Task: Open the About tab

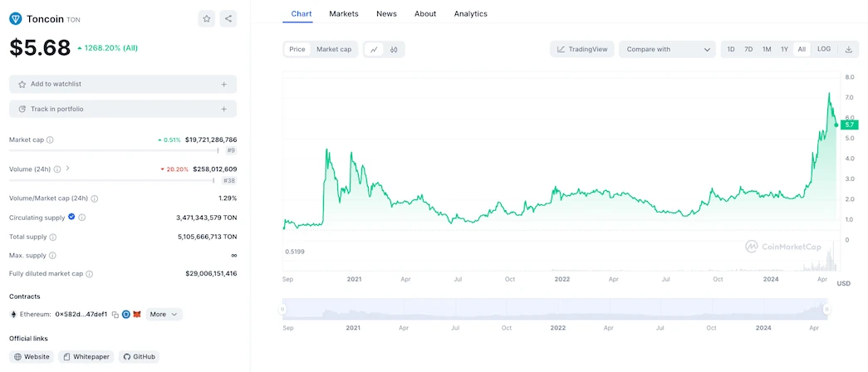Action: coord(425,14)
